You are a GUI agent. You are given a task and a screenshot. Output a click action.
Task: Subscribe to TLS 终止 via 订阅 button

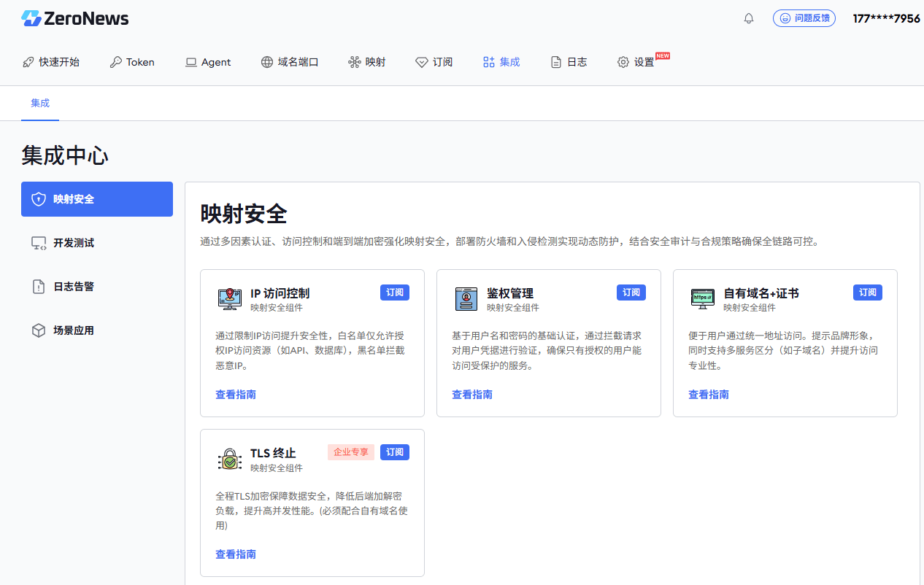pyautogui.click(x=395, y=452)
